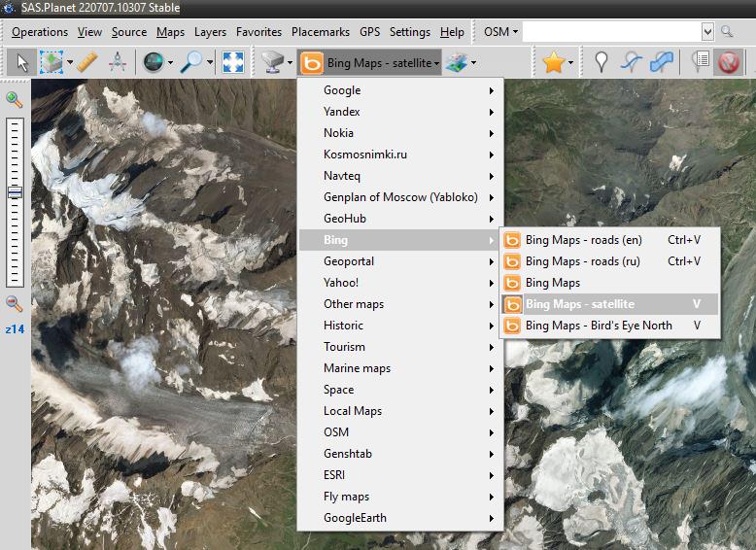Click the zoom in magnifier on side panel
The width and height of the screenshot is (756, 550).
(x=14, y=100)
